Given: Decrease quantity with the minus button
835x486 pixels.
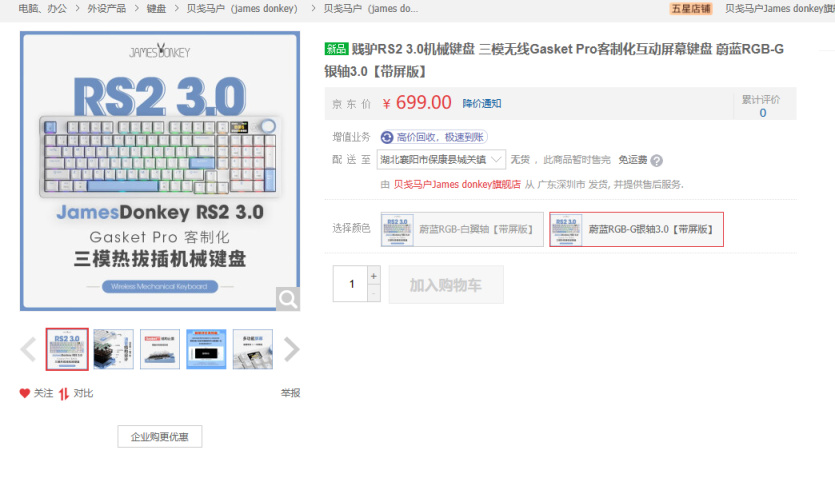Looking at the screenshot, I should click(374, 293).
